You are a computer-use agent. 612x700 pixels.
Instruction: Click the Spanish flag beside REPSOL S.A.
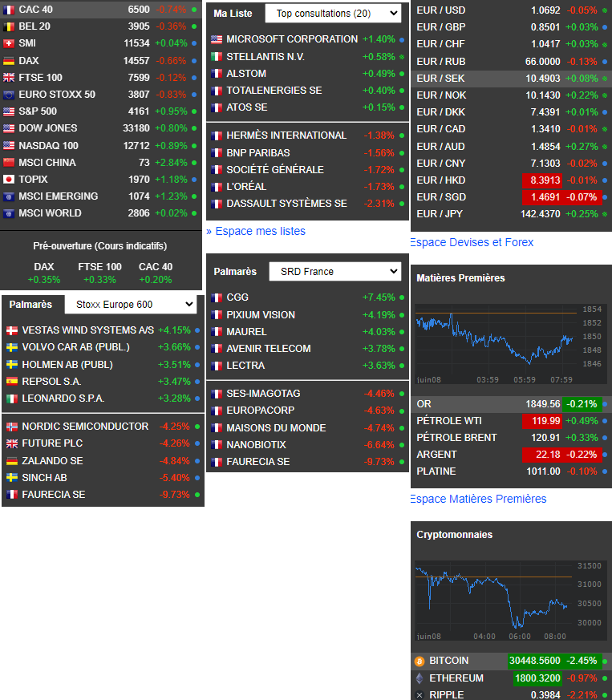click(x=12, y=382)
